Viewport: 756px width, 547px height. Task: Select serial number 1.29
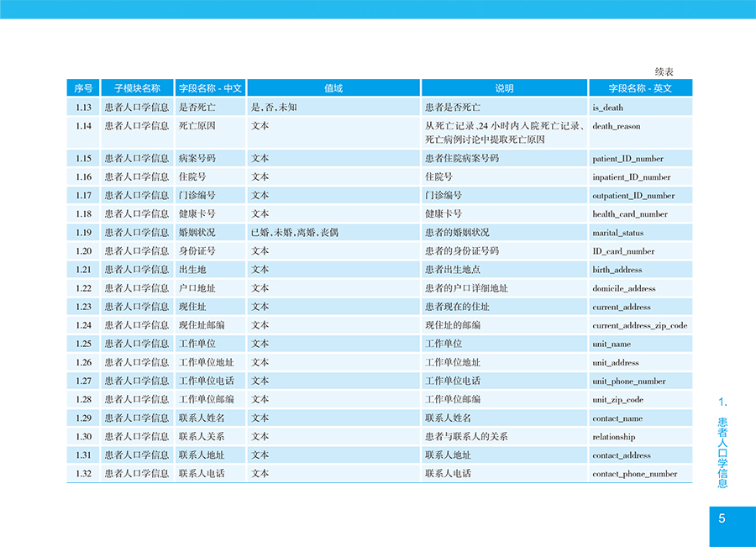pyautogui.click(x=83, y=418)
